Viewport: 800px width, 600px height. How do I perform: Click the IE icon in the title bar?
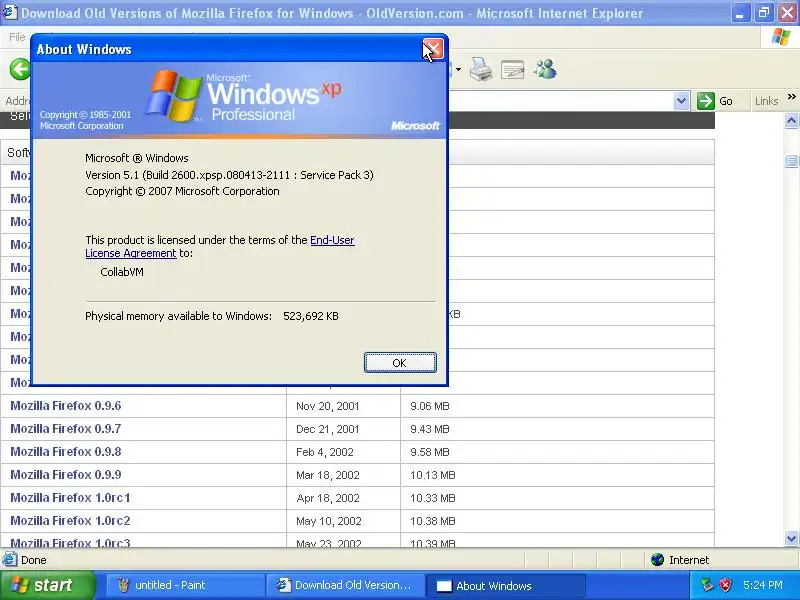coord(10,13)
